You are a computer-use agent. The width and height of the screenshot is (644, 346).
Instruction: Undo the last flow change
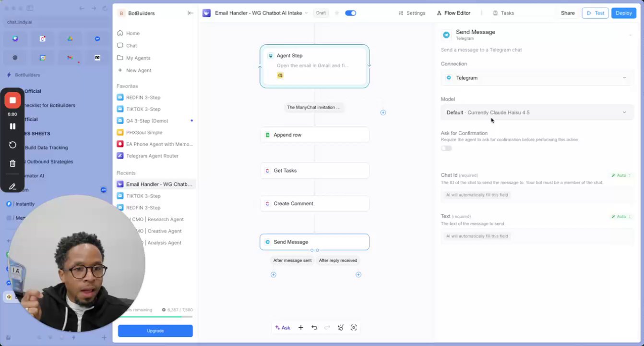[x=314, y=328]
